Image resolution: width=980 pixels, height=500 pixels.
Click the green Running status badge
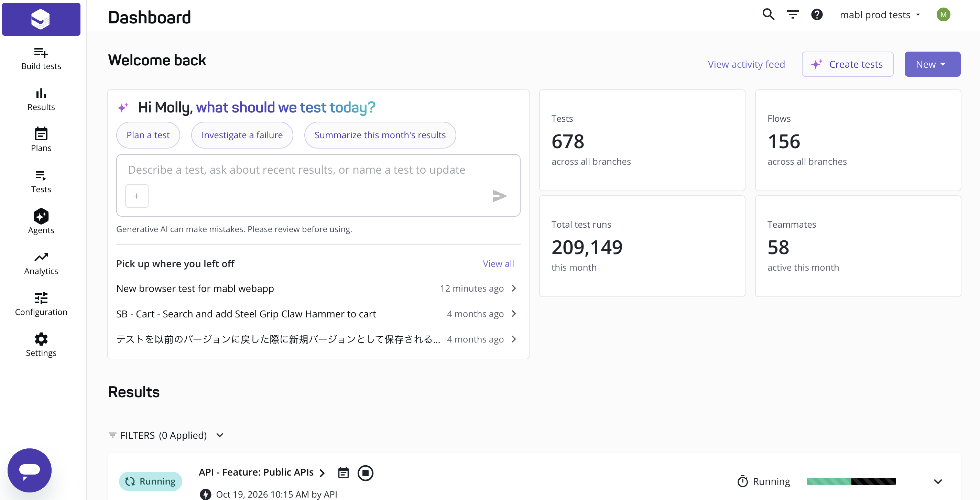150,481
